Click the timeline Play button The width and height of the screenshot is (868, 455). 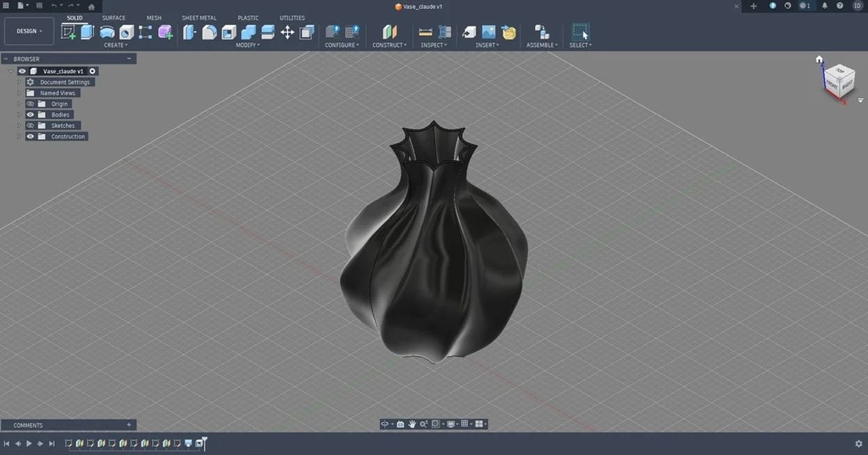point(28,443)
